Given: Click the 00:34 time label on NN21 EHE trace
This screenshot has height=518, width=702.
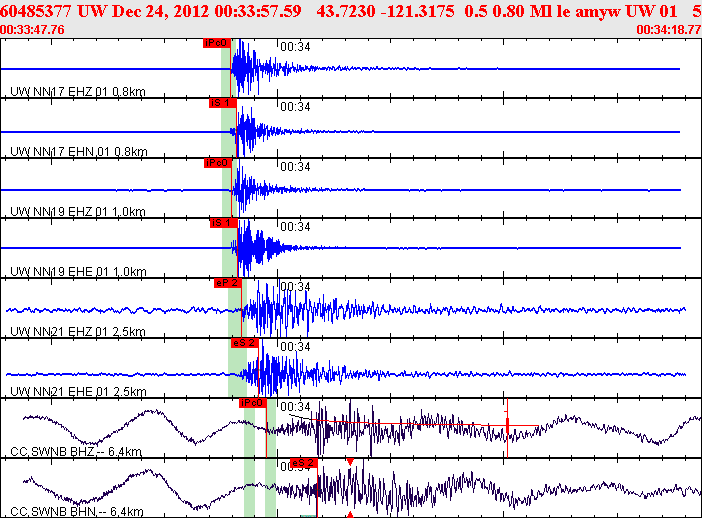Looking at the screenshot, I should (x=295, y=347).
